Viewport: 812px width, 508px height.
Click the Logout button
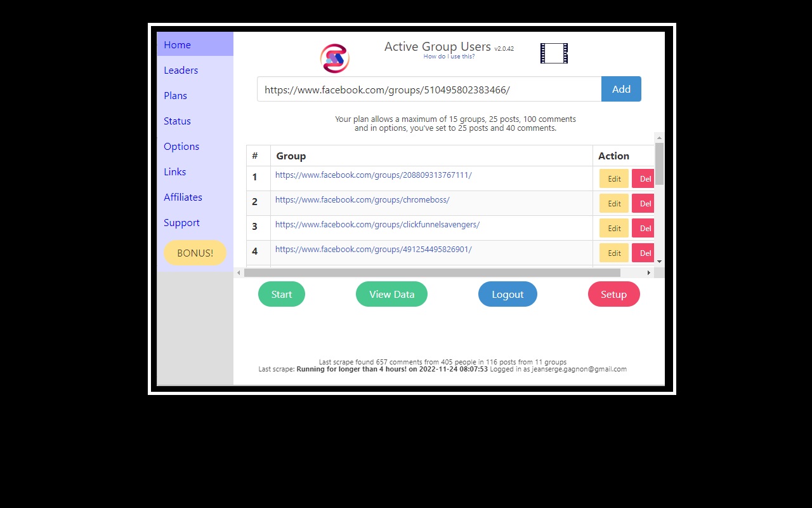[x=507, y=294]
